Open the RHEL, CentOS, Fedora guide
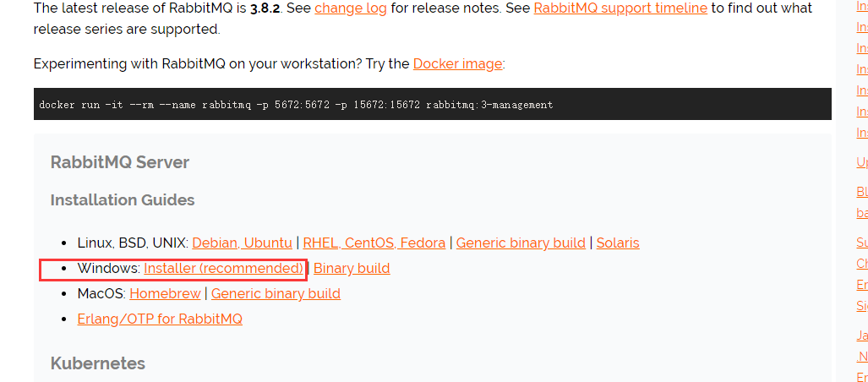868x382 pixels. pyautogui.click(x=374, y=243)
